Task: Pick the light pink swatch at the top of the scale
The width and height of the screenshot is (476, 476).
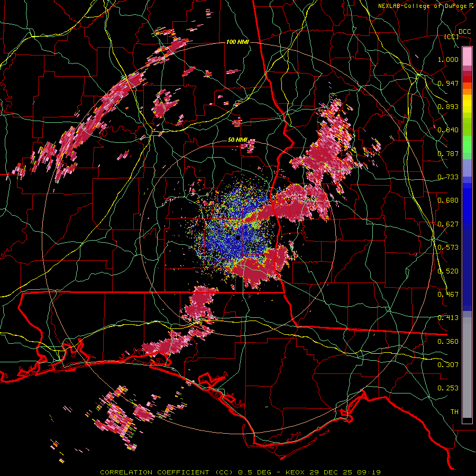Action: 467,56
